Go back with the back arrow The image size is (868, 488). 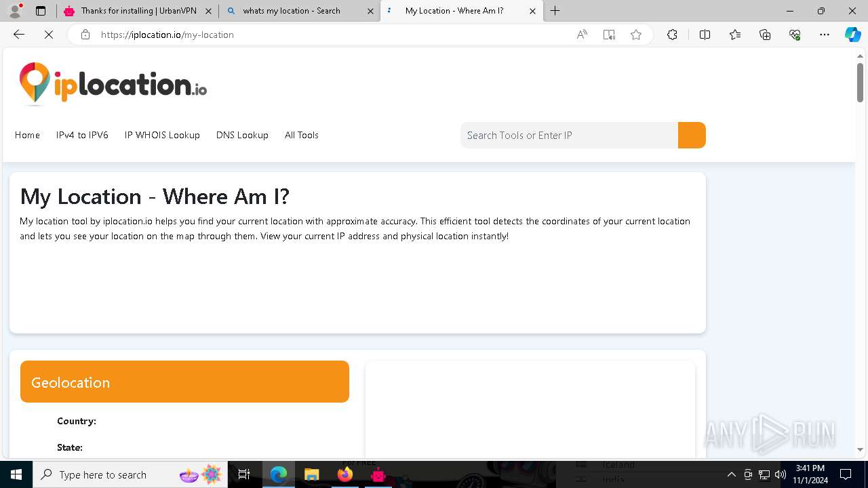point(19,35)
